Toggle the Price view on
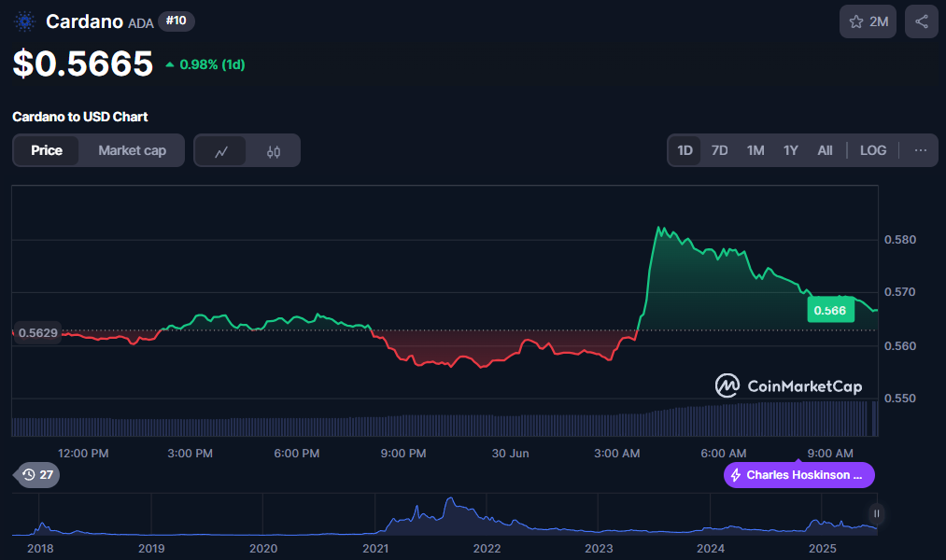 (x=48, y=149)
